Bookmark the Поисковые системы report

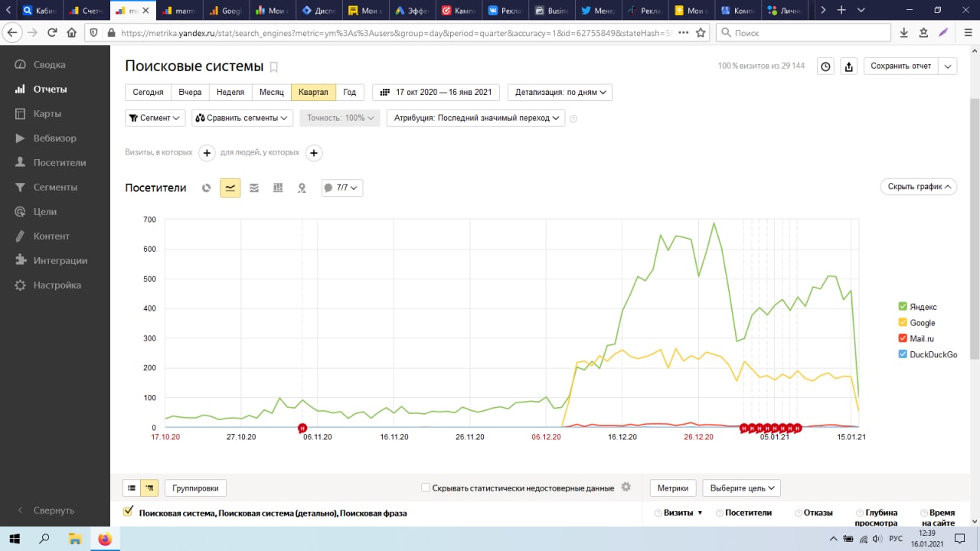(x=274, y=67)
